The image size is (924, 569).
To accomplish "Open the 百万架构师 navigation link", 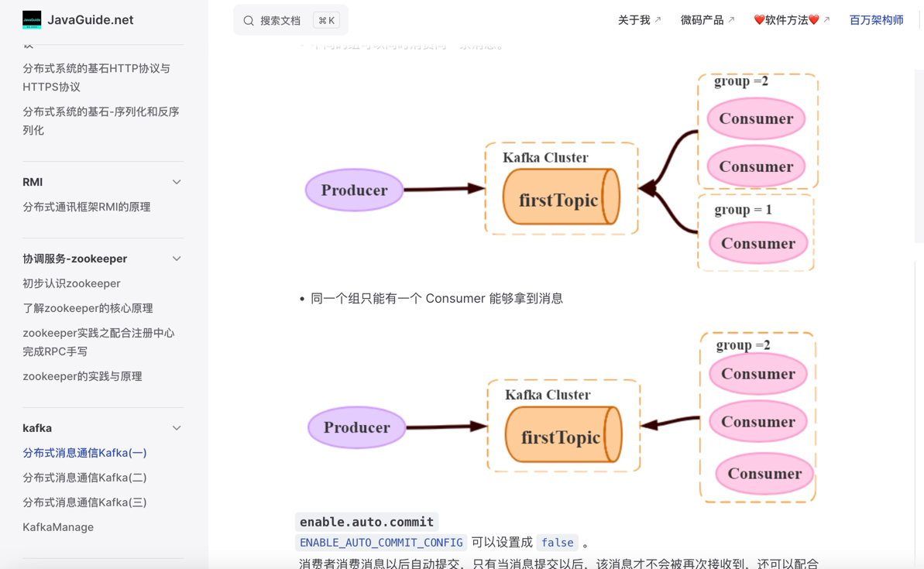I will pyautogui.click(x=876, y=20).
